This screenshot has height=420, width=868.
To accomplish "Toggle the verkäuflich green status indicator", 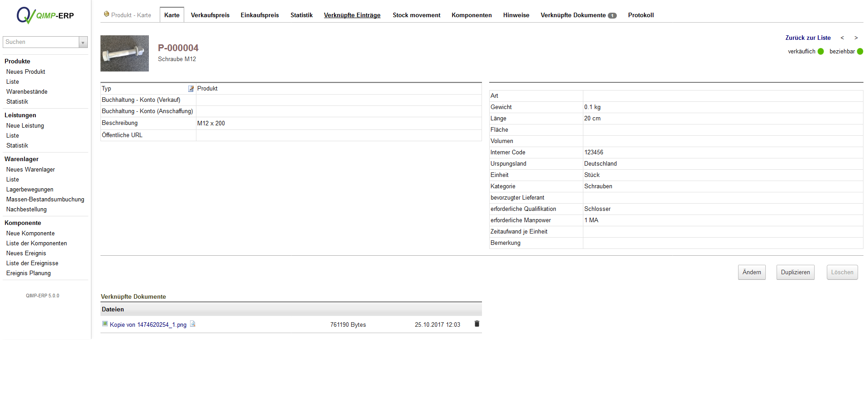I will (x=820, y=52).
